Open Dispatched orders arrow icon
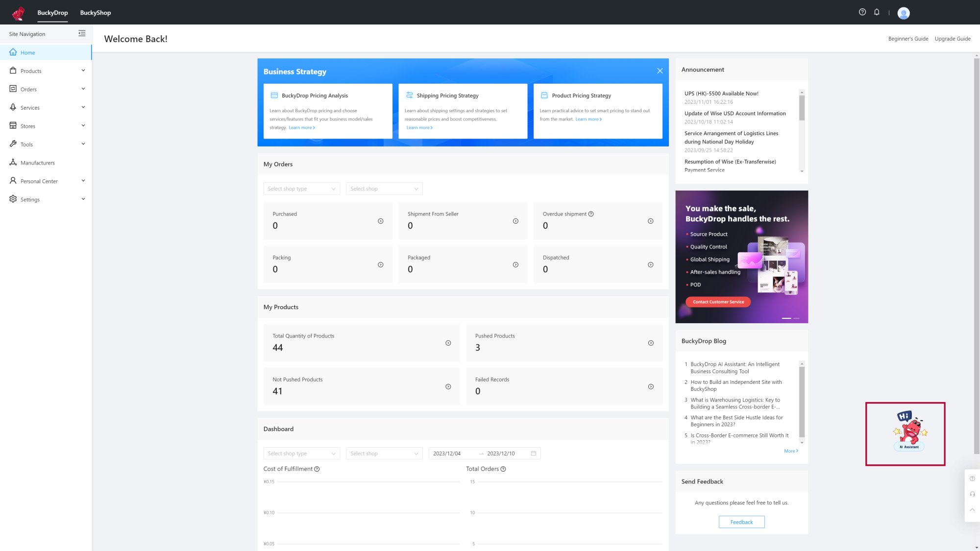980x551 pixels. pyautogui.click(x=651, y=265)
